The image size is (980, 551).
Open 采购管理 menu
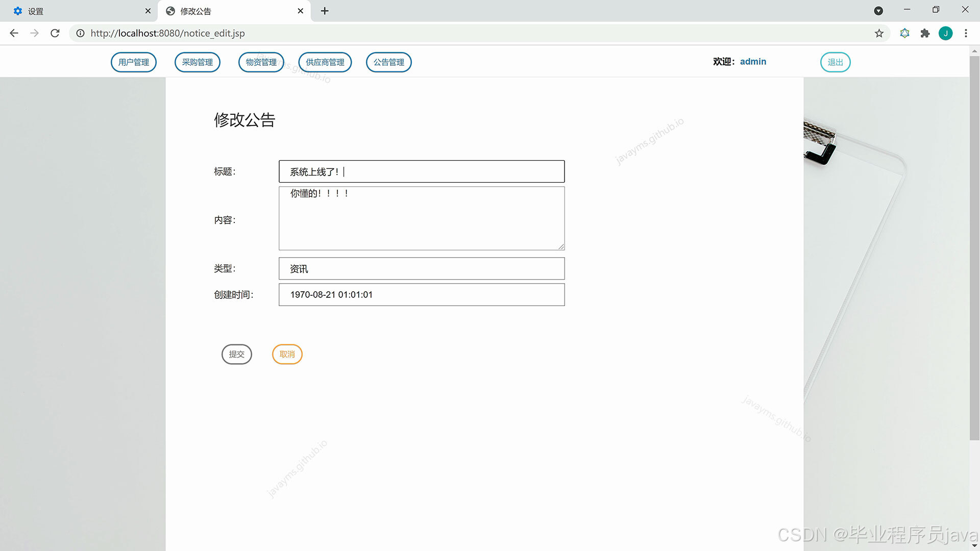click(198, 62)
